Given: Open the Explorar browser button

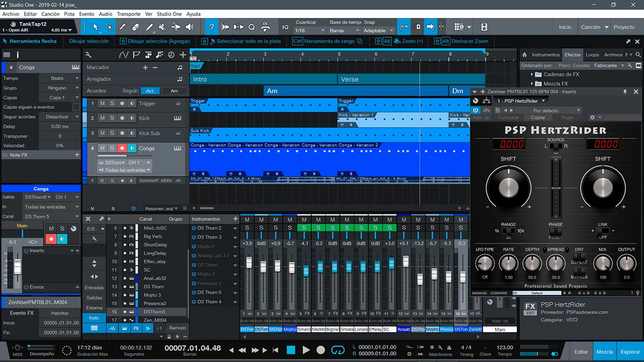Looking at the screenshot, I should (631, 352).
